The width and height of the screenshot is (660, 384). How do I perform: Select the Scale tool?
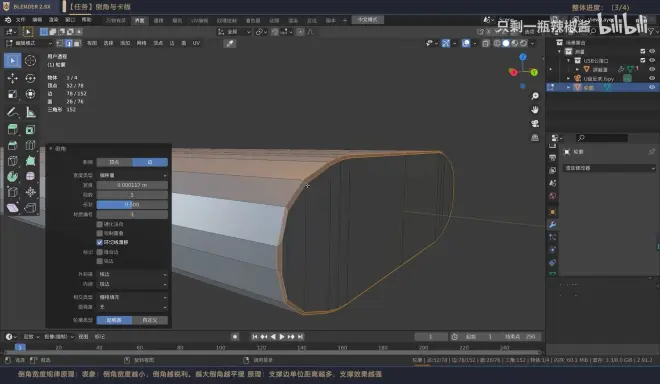tap(13, 94)
